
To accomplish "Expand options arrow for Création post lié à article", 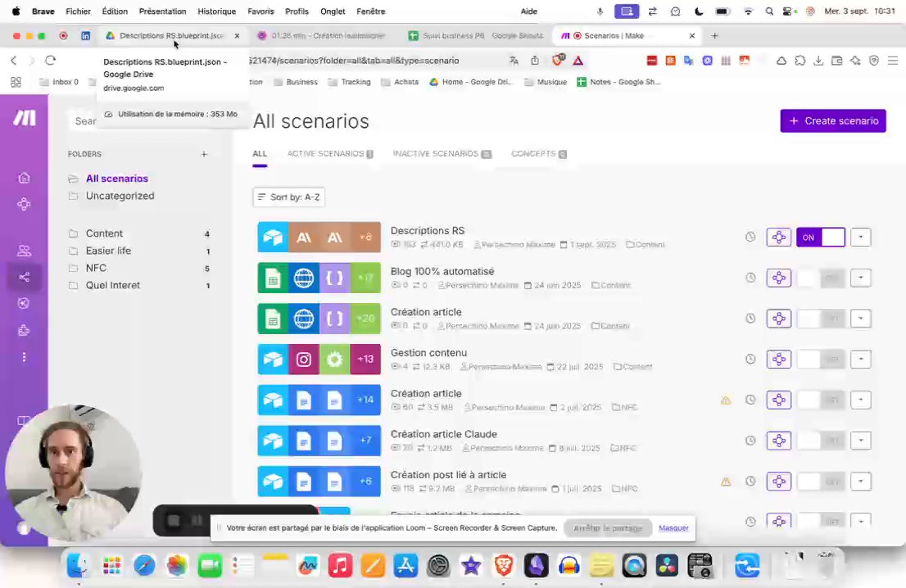I will tap(860, 482).
